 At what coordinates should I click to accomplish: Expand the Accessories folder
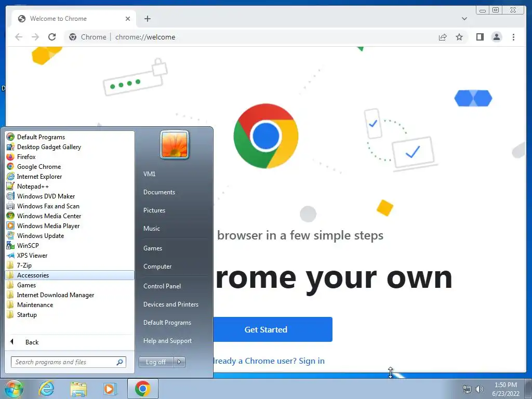tap(70, 275)
